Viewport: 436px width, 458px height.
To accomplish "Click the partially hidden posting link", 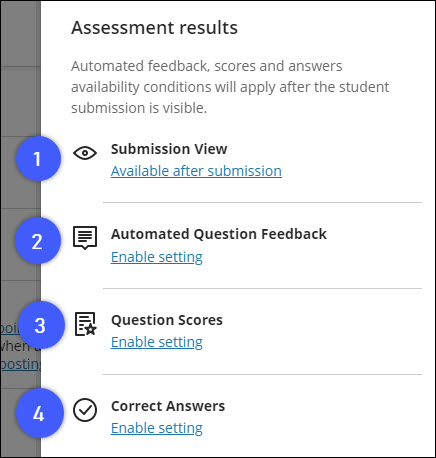I will 20,364.
